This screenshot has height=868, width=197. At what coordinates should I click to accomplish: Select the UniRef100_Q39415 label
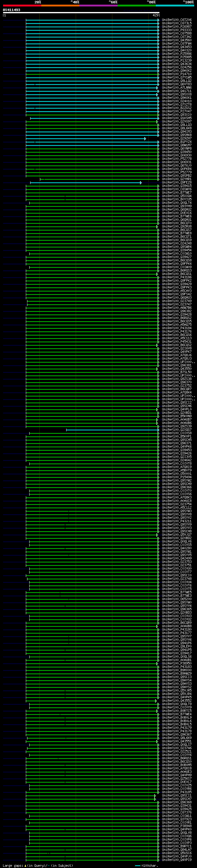coord(177,186)
